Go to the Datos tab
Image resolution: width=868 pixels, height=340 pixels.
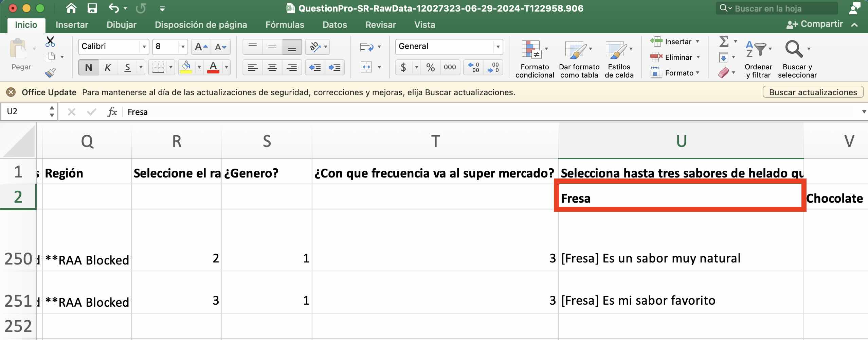335,24
